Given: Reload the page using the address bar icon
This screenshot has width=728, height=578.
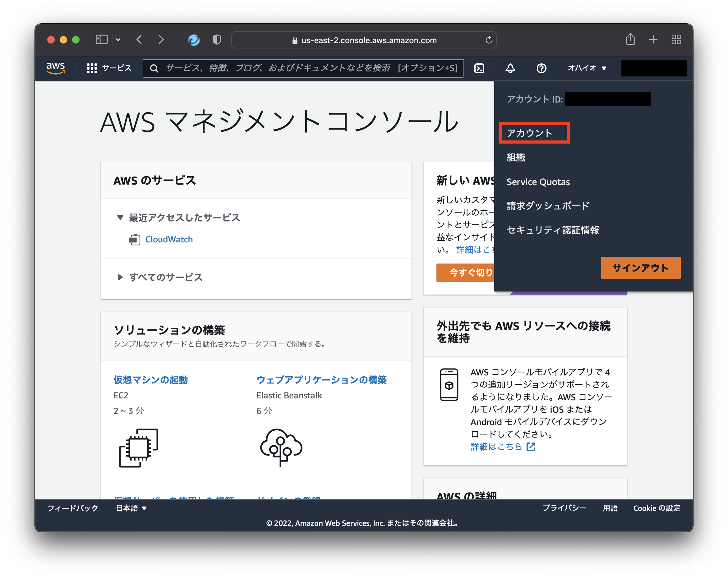Looking at the screenshot, I should (489, 40).
